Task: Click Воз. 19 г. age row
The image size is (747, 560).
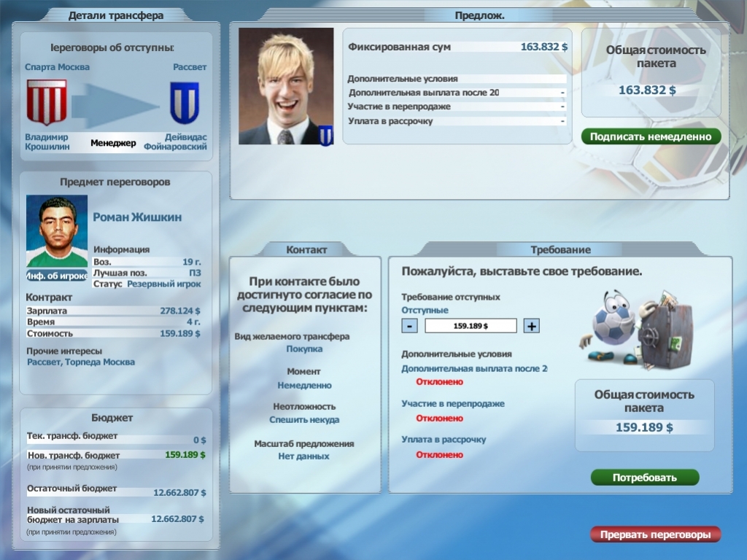Action: (147, 262)
